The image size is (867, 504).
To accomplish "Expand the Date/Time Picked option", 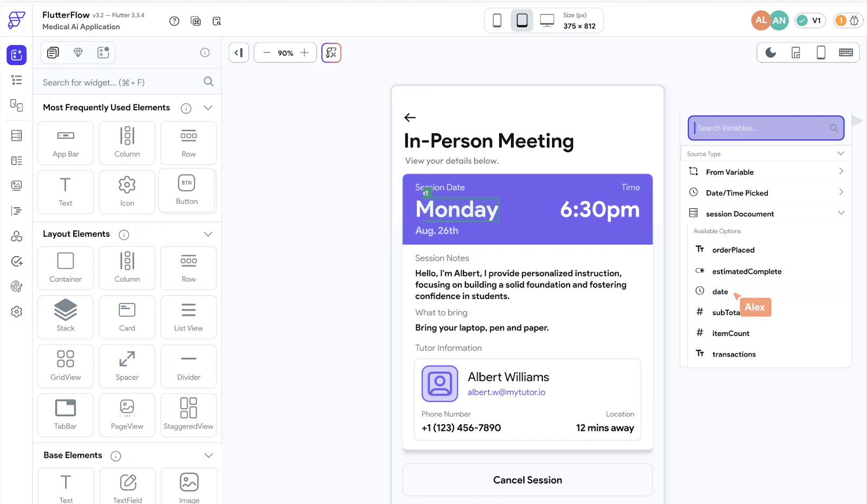I will [x=766, y=193].
